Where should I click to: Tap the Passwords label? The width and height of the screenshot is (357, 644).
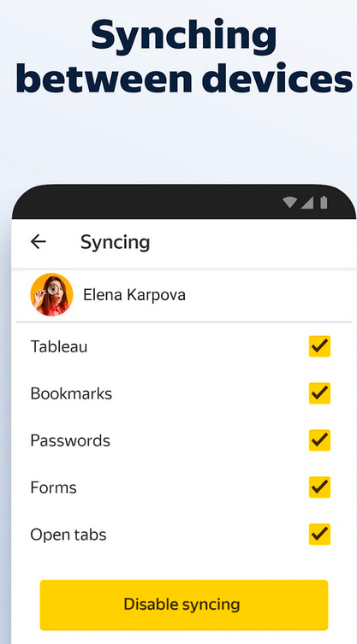pyautogui.click(x=70, y=440)
